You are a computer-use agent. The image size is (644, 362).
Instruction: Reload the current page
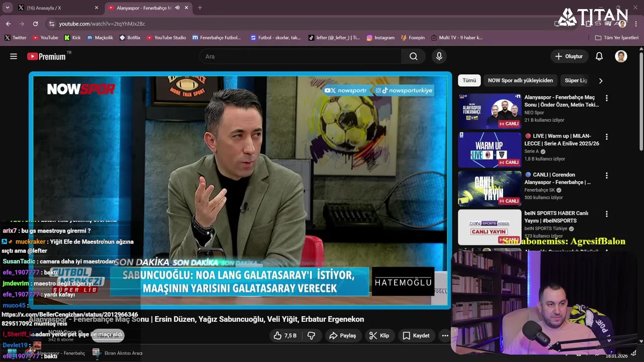click(x=35, y=24)
